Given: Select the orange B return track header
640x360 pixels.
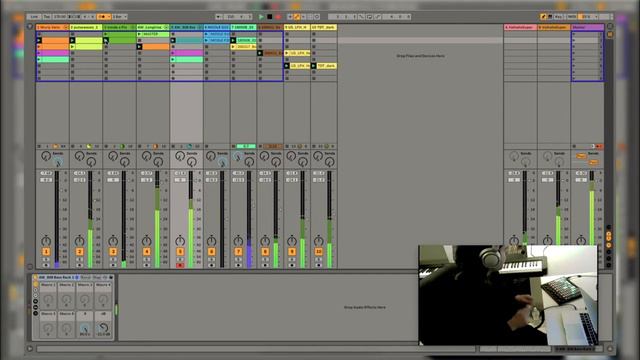Looking at the screenshot, I should (554, 27).
